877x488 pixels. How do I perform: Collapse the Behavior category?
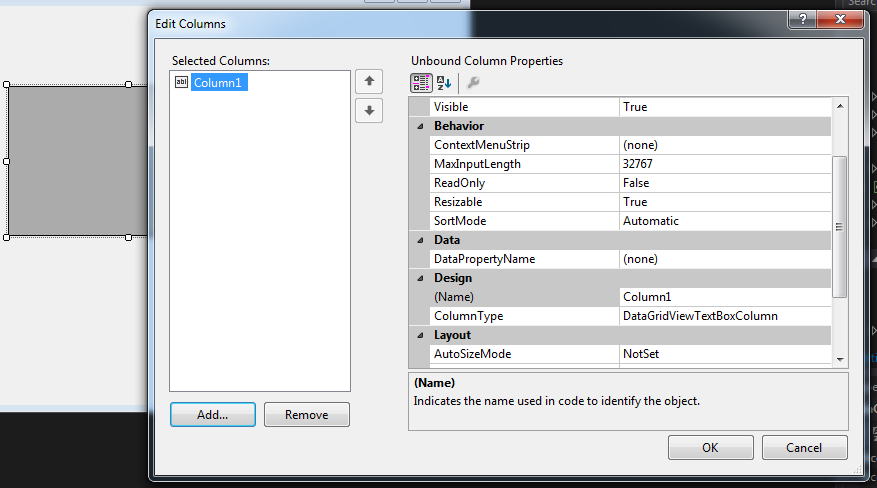420,126
